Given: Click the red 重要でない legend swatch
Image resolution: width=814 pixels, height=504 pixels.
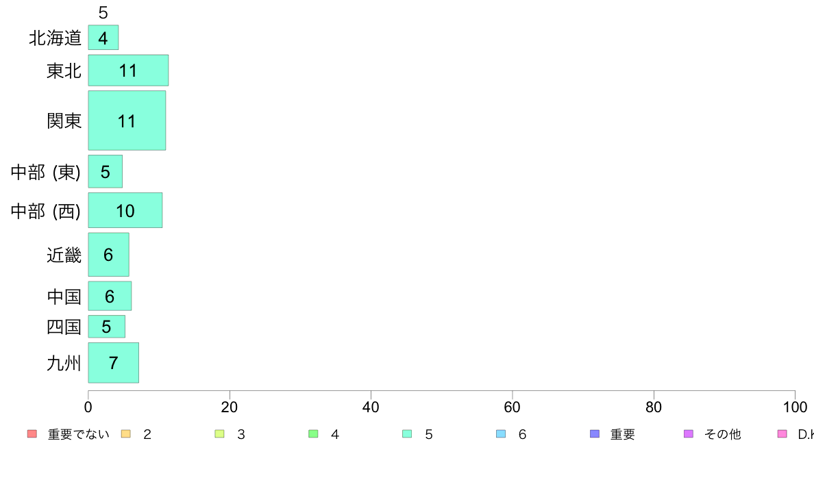Looking at the screenshot, I should coord(32,434).
